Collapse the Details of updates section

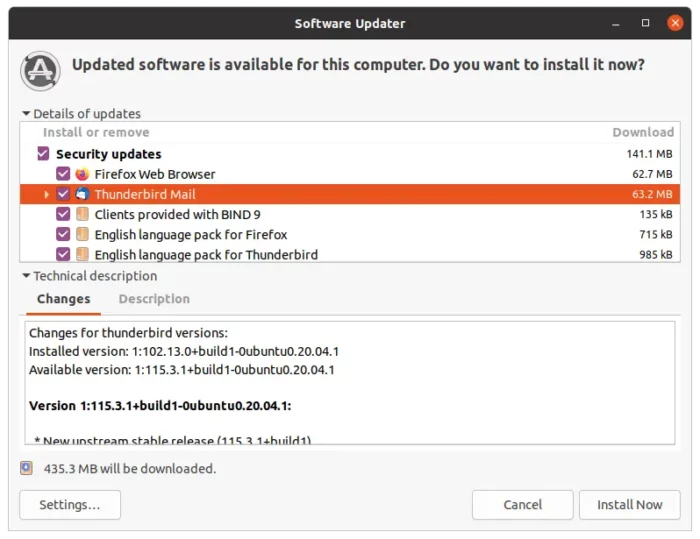pos(26,113)
